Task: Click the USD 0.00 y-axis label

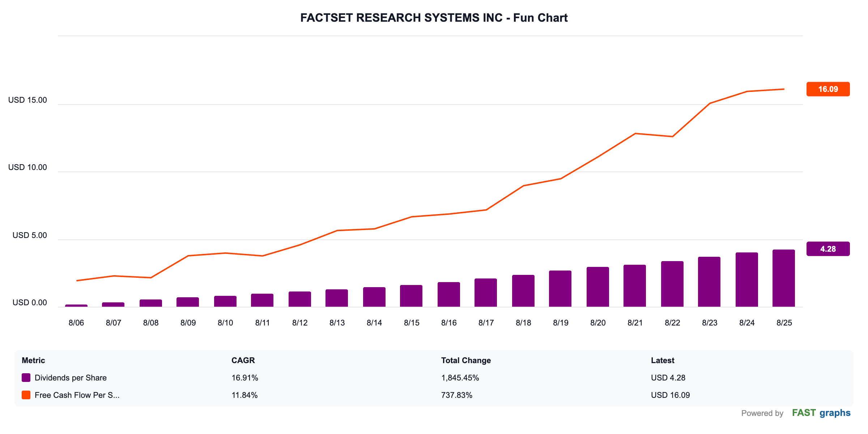Action: [x=30, y=302]
